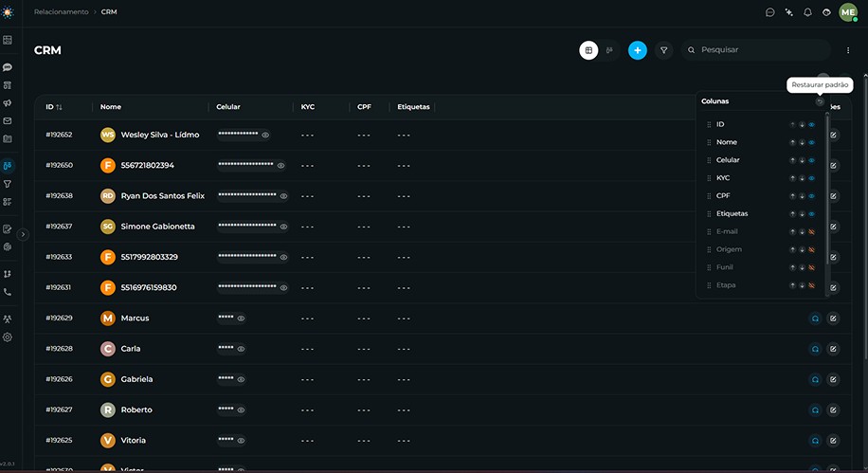Open contact Simone Gabionetta
This screenshot has width=868, height=473.
157,227
